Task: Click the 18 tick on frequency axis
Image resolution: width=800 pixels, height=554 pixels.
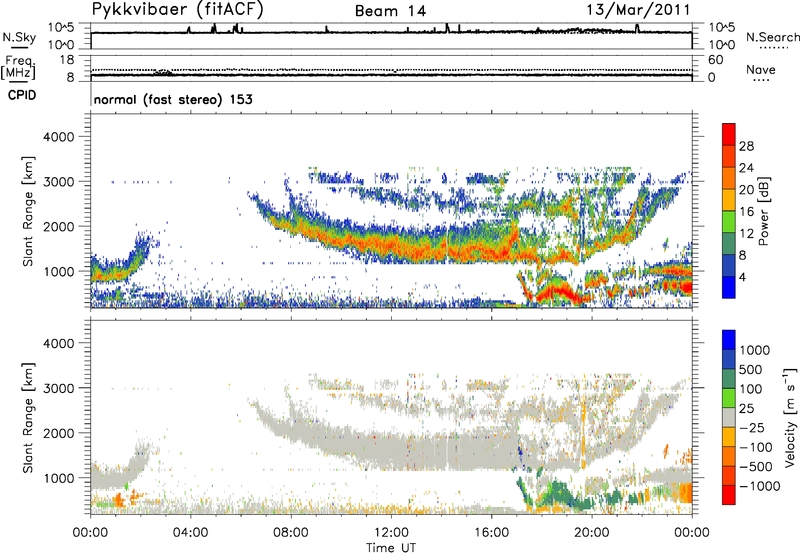Action: tap(67, 60)
